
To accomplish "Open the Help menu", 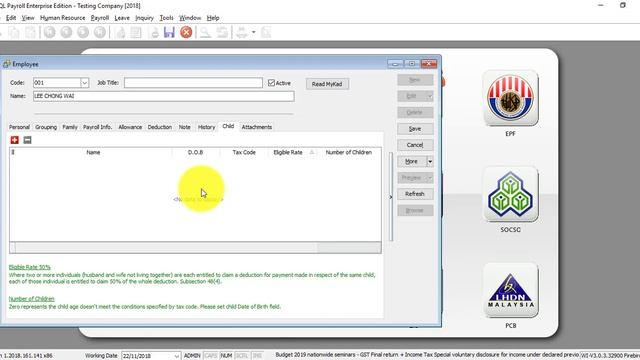I will [x=213, y=18].
